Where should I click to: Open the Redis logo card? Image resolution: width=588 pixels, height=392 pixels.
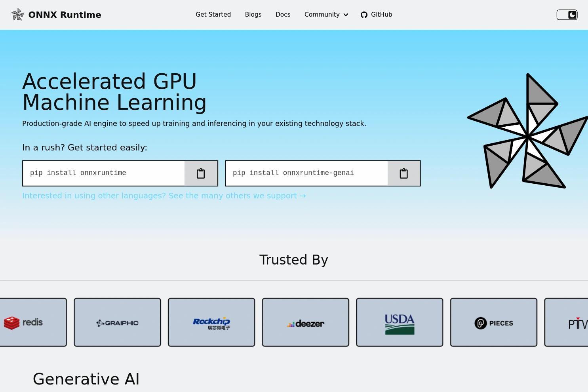(x=33, y=322)
